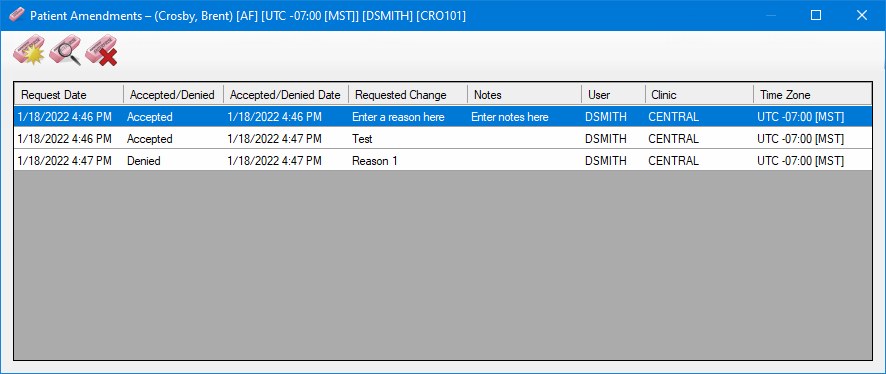
Task: Click the new amendment eraser icon
Action: pos(29,50)
